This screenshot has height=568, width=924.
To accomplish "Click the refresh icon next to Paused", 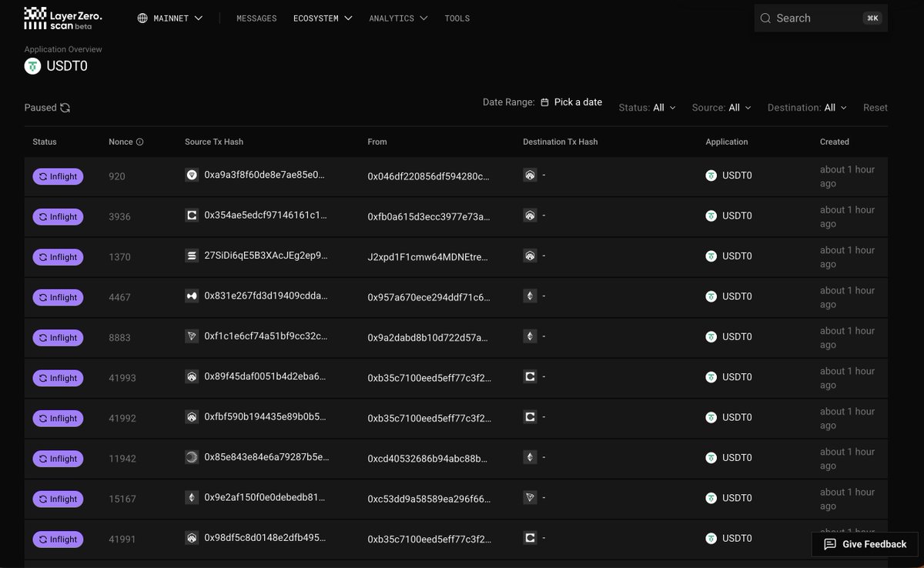I will pos(65,108).
